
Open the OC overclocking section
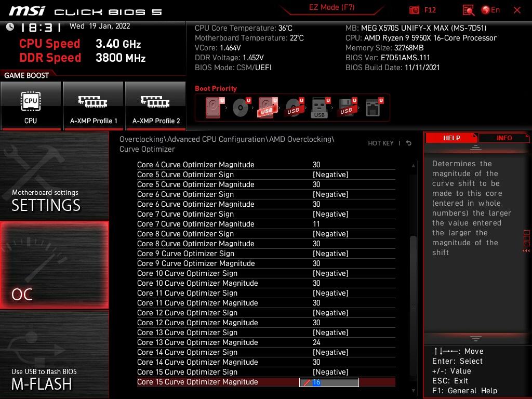tap(54, 265)
